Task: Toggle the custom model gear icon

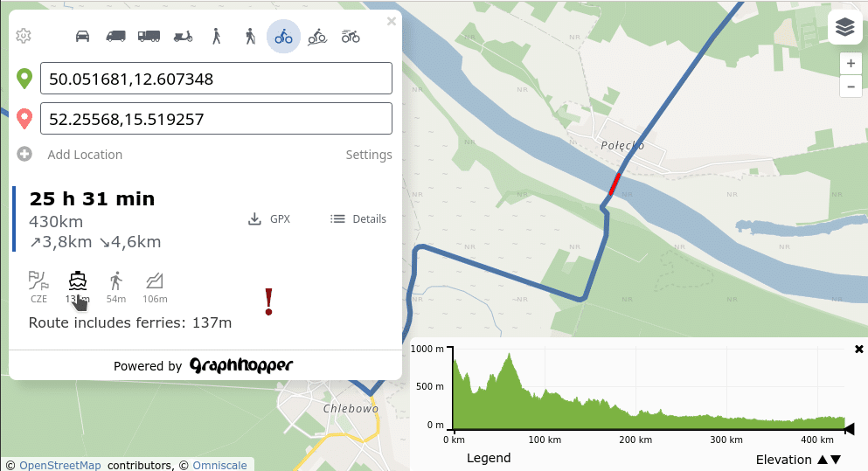Action: point(24,36)
